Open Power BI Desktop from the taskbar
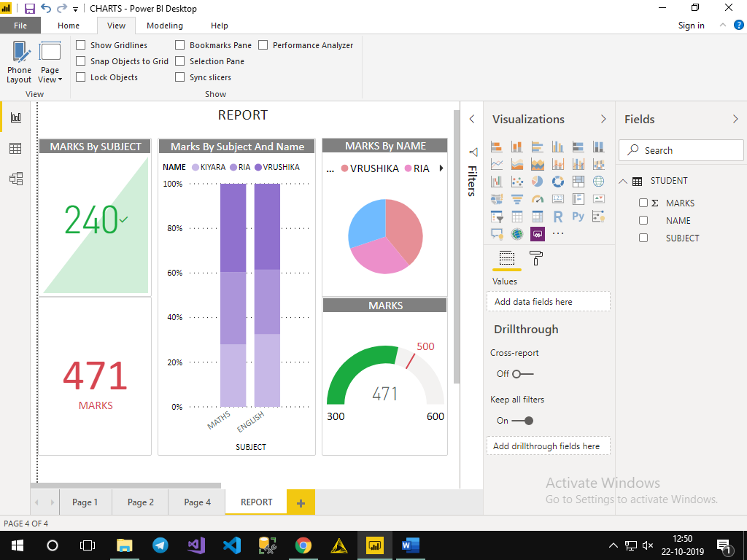Image resolution: width=747 pixels, height=560 pixels. (x=373, y=545)
